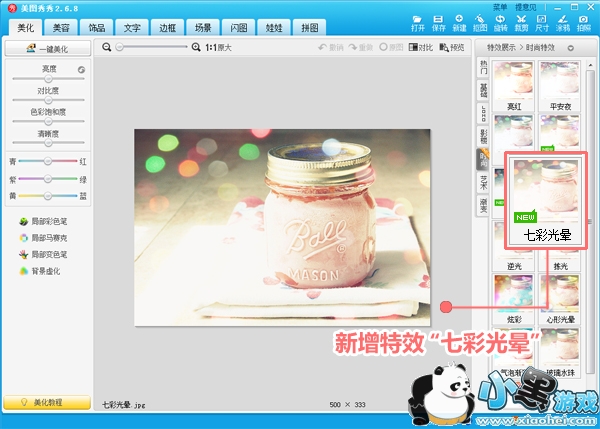Apply the 心形光晕 effect thumbnail
Screen dimensions: 600x429
pos(560,299)
